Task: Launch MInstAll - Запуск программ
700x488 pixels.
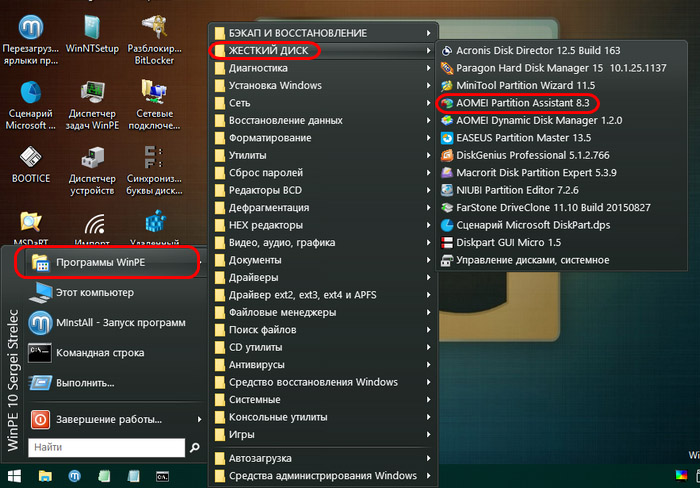Action: 115,323
